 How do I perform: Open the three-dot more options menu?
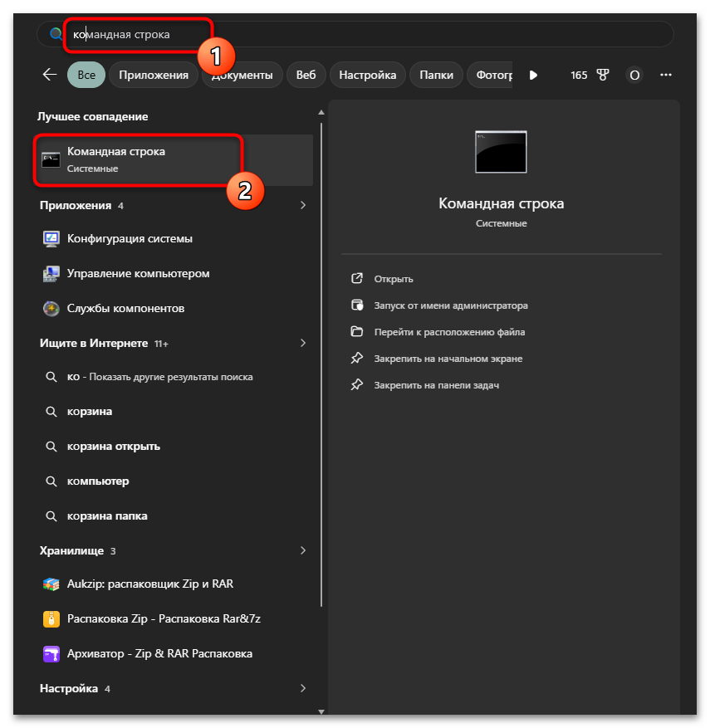click(666, 75)
